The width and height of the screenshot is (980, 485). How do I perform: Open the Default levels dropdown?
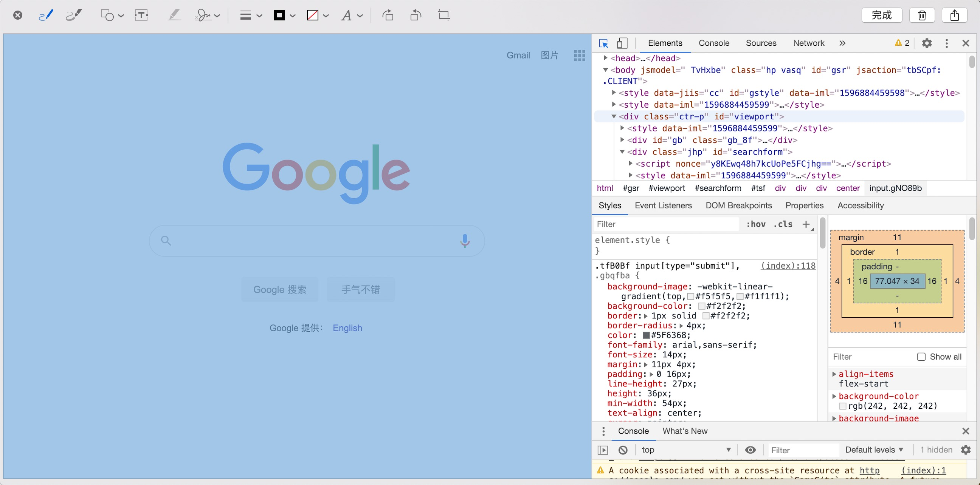(x=874, y=449)
